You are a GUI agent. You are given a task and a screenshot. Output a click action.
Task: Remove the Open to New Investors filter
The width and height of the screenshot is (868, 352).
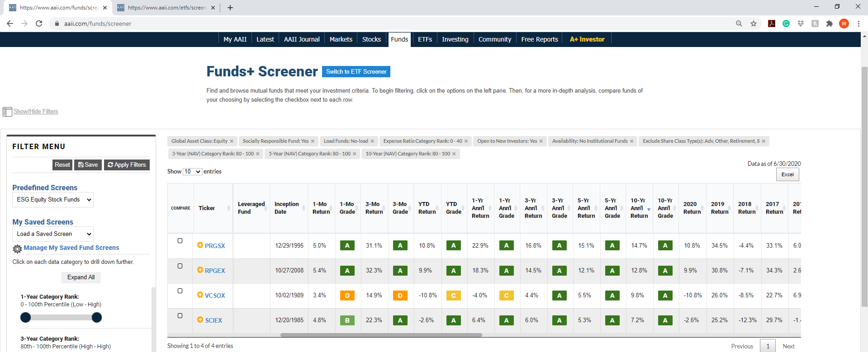coord(541,141)
